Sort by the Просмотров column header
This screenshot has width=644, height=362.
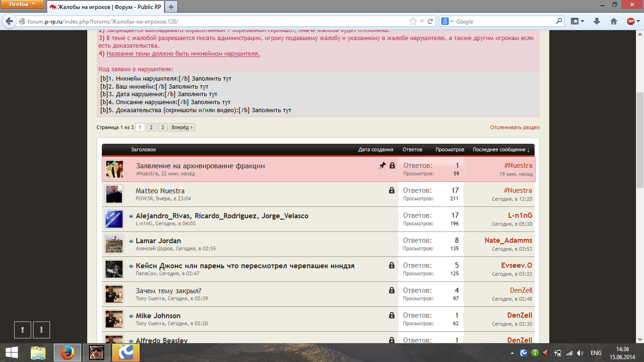(x=450, y=149)
